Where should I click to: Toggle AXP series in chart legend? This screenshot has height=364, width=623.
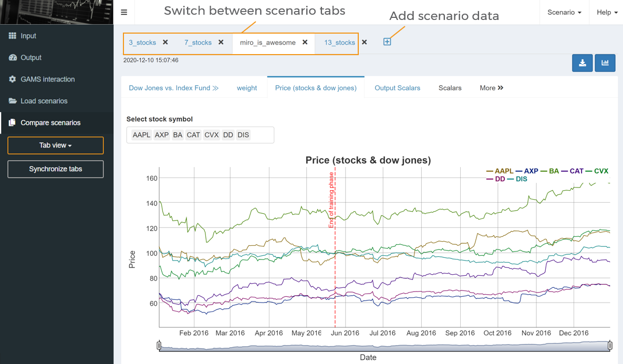click(527, 171)
